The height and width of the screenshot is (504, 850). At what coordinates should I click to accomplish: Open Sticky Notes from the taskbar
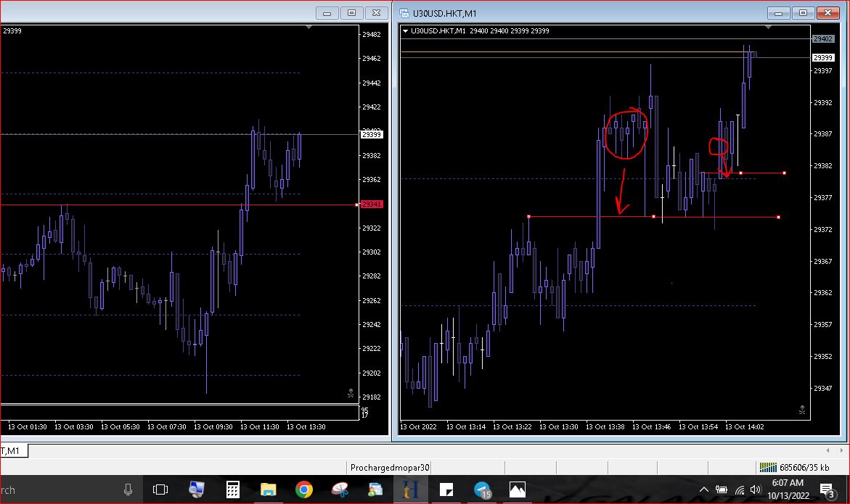click(x=446, y=490)
